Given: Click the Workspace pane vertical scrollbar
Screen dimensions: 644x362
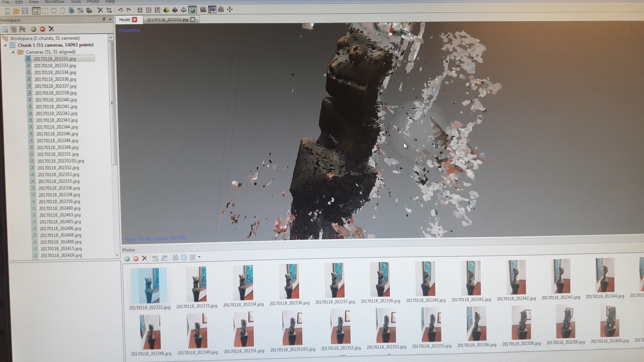Looking at the screenshot, I should (112, 103).
